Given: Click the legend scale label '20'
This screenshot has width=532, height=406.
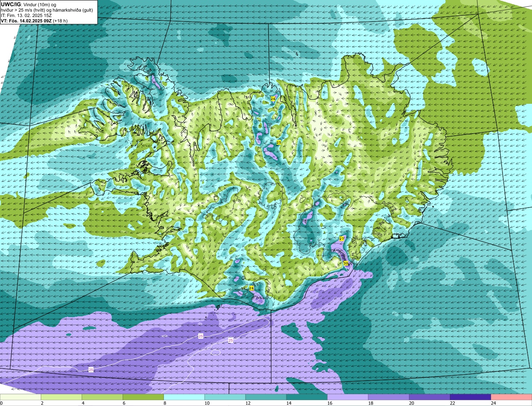Looking at the screenshot, I should tap(412, 403).
